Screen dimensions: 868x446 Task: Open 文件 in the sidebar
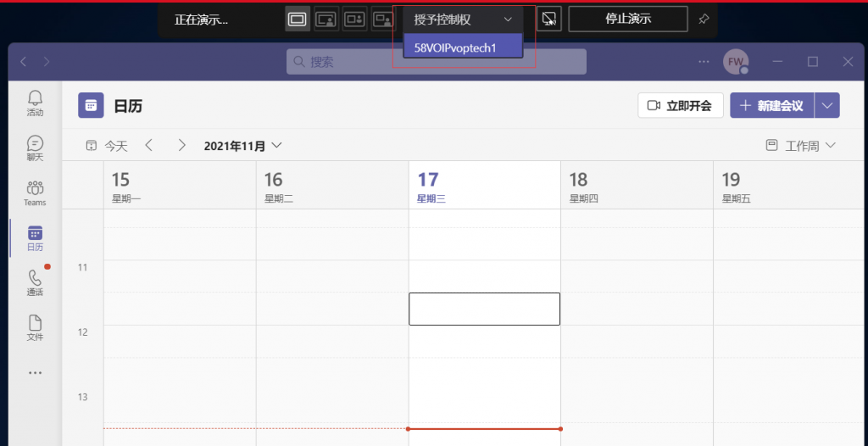(x=35, y=328)
